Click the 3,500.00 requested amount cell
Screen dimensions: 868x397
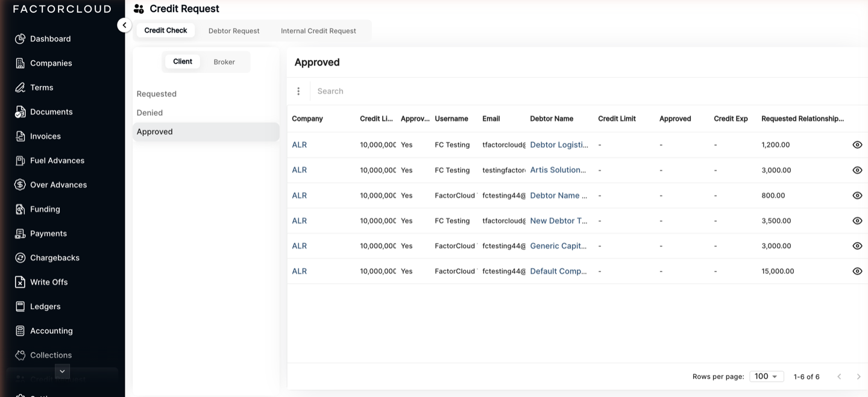776,221
